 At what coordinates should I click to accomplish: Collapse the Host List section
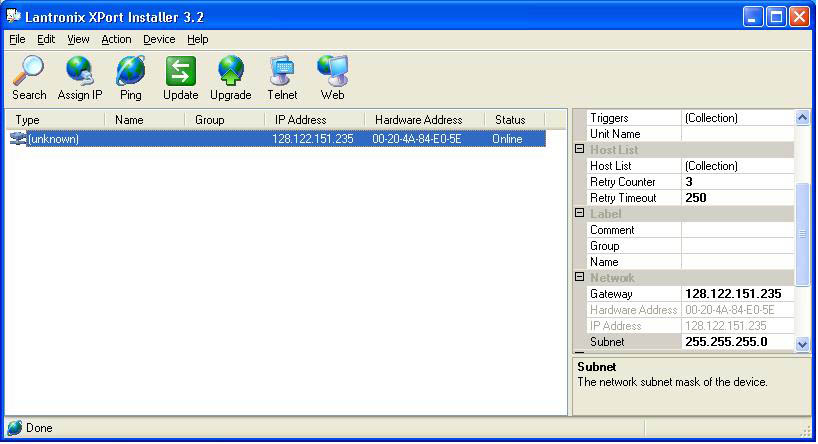point(580,149)
